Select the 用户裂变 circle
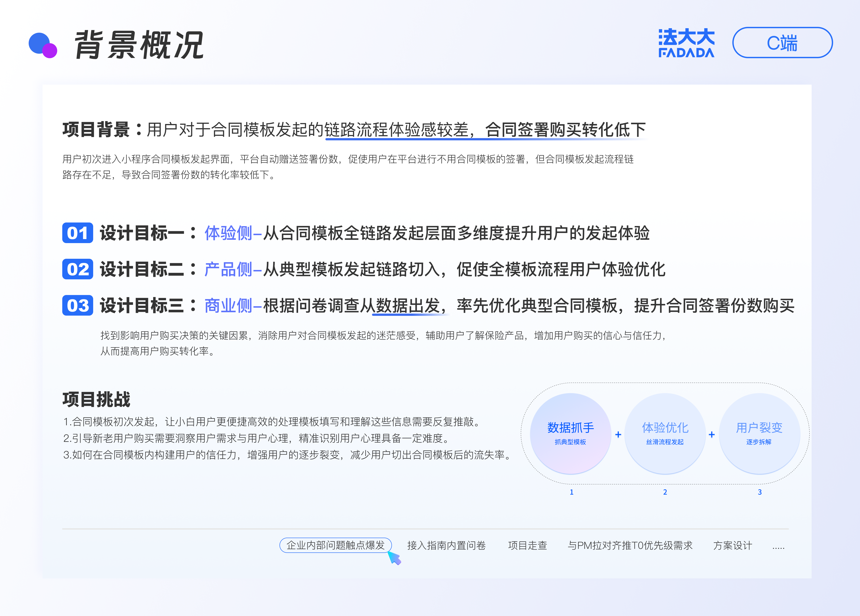The width and height of the screenshot is (860, 616). (759, 433)
